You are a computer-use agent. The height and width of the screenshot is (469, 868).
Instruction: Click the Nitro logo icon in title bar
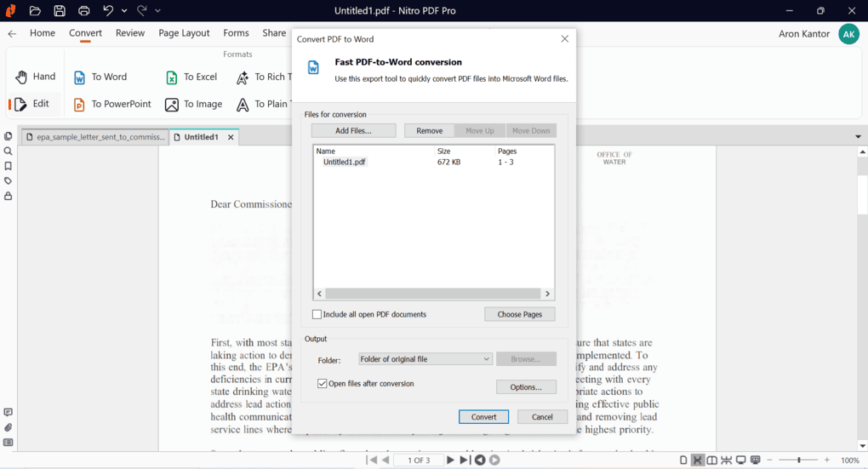10,10
